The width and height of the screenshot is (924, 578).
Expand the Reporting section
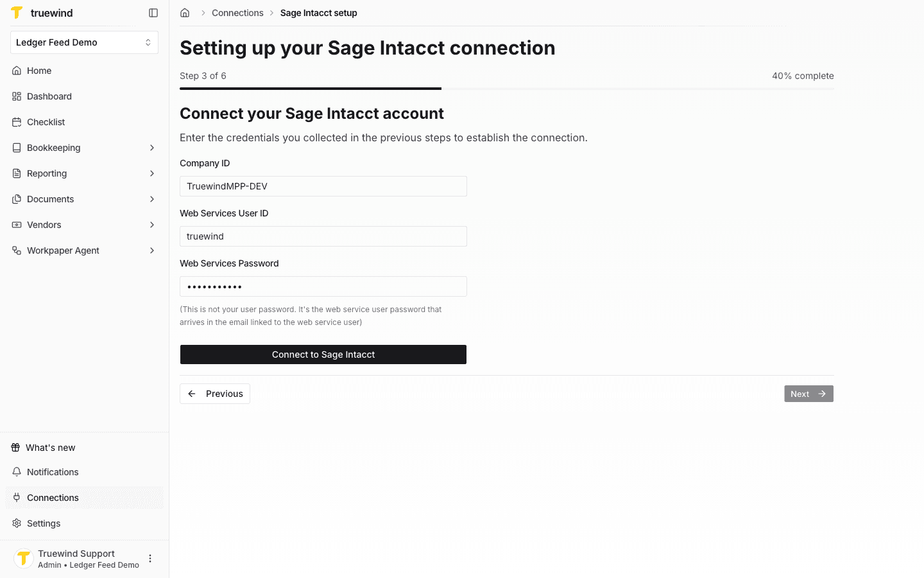[152, 173]
